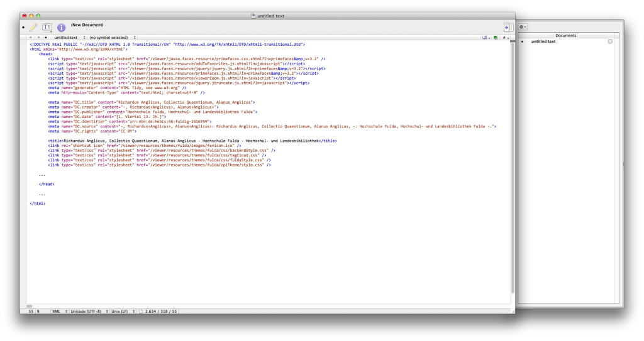Click the DC.rights meta line

(92, 131)
